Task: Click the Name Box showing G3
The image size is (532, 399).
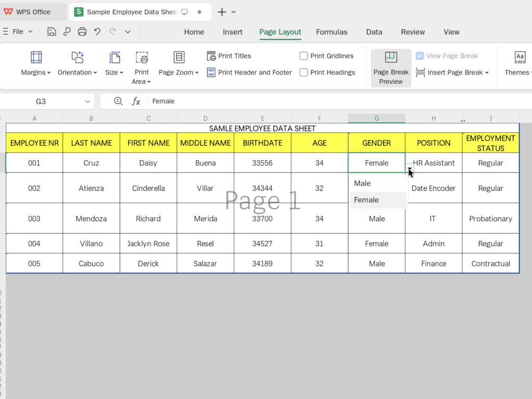Action: 41,102
